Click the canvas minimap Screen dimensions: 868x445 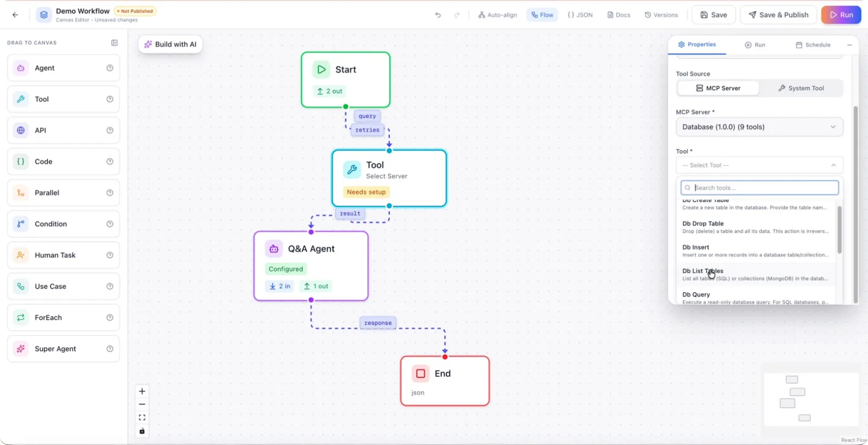click(812, 399)
